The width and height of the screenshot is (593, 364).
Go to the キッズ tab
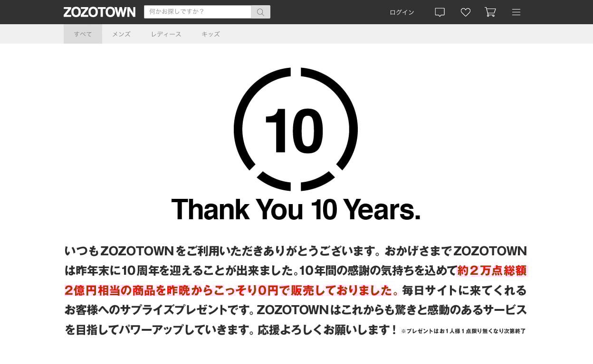210,34
